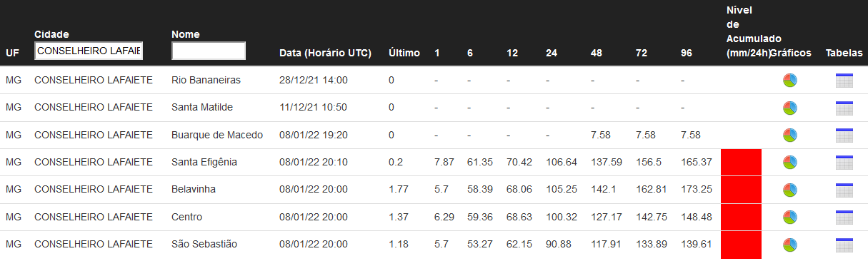Viewport: 868px width, 271px height.
Task: Open pie chart icon for Rio Bananeiras
Action: coord(790,80)
